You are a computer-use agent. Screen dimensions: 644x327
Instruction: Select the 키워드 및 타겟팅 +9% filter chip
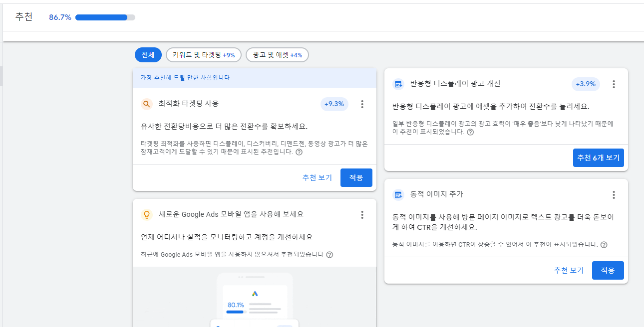pyautogui.click(x=204, y=55)
